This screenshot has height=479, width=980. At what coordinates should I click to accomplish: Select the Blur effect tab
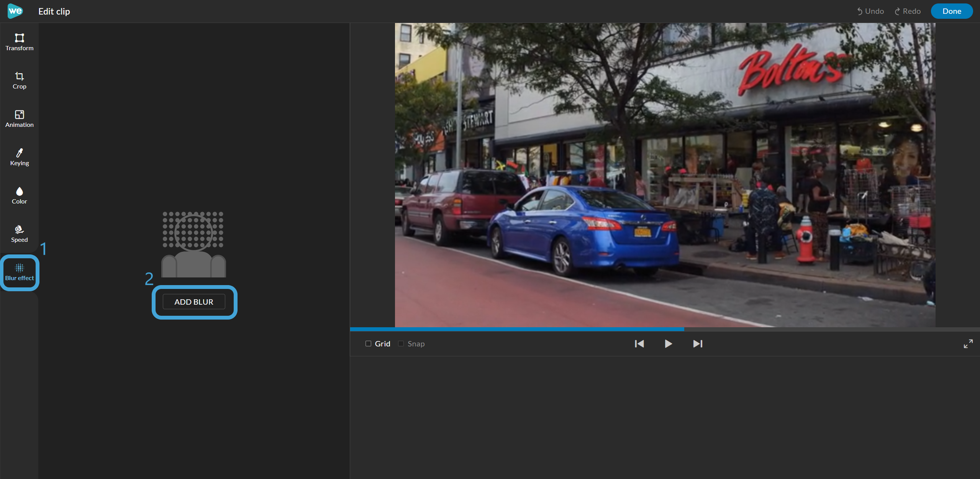[19, 272]
